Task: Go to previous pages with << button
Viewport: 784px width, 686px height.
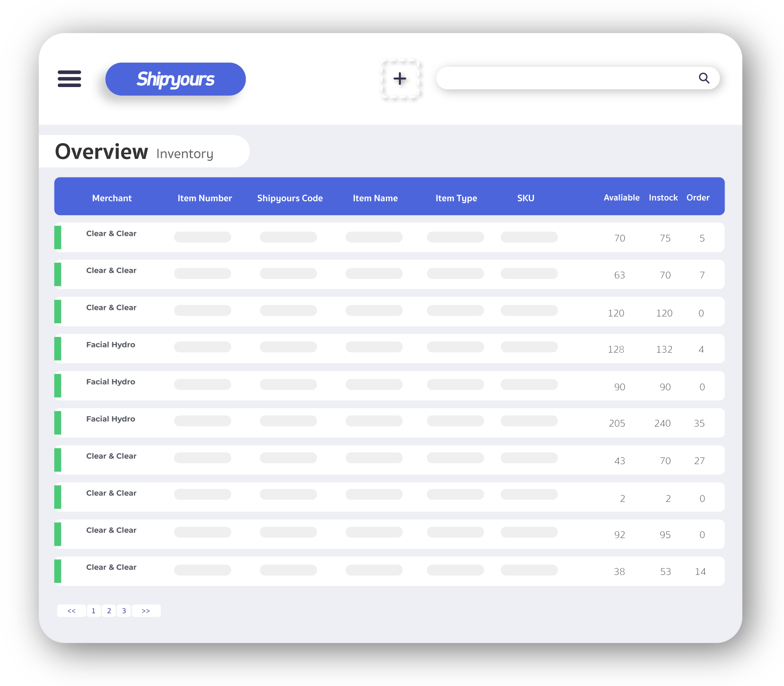Action: click(x=71, y=611)
